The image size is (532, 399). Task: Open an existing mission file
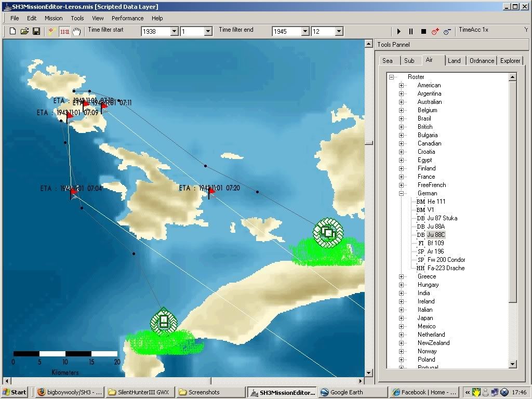click(24, 32)
